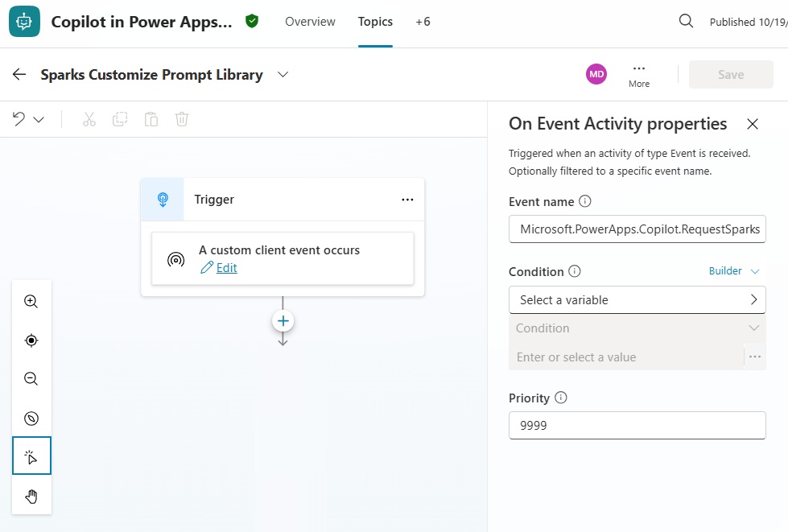
Task: Activate the selection pointer tool
Action: tap(31, 457)
